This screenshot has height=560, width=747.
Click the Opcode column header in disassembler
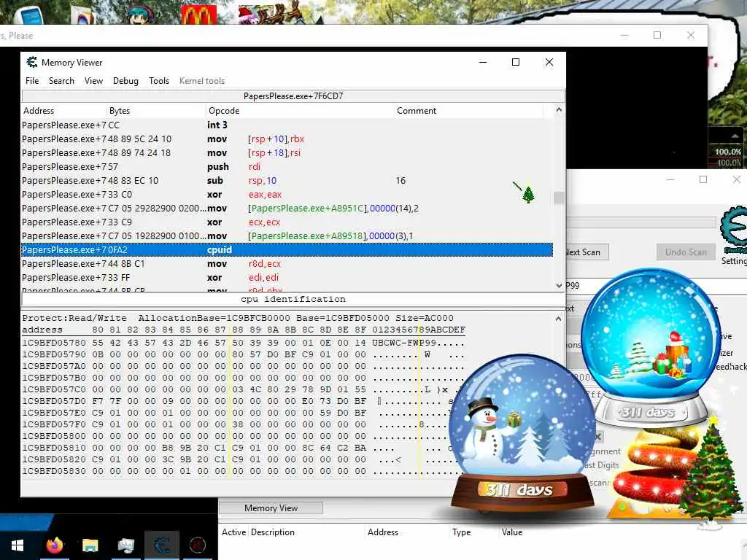[301, 111]
